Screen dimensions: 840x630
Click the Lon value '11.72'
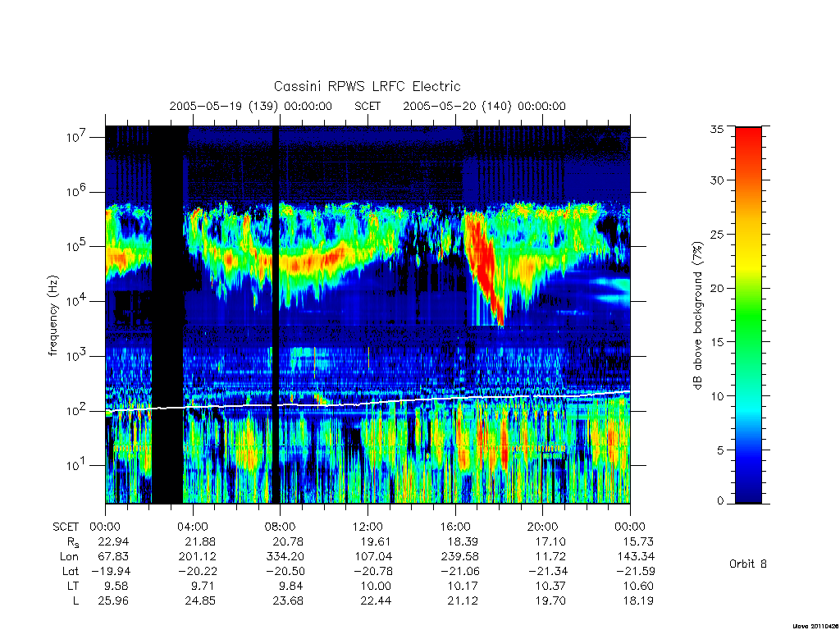click(550, 557)
